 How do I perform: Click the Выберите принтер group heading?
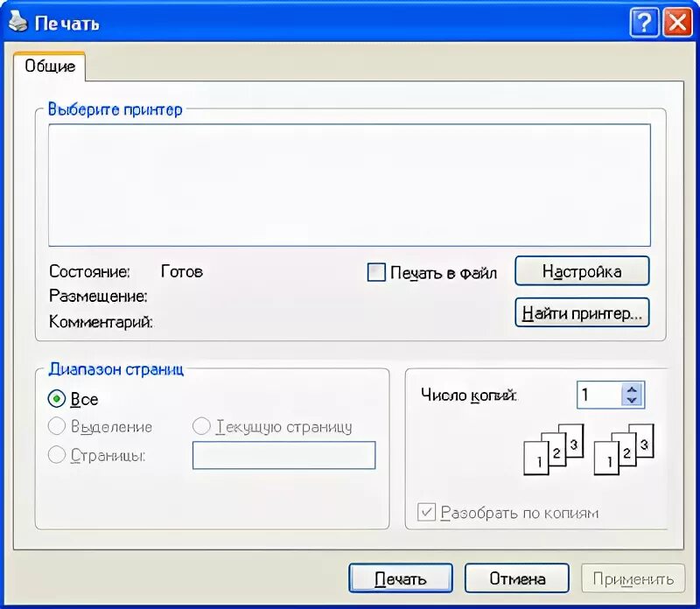point(115,109)
